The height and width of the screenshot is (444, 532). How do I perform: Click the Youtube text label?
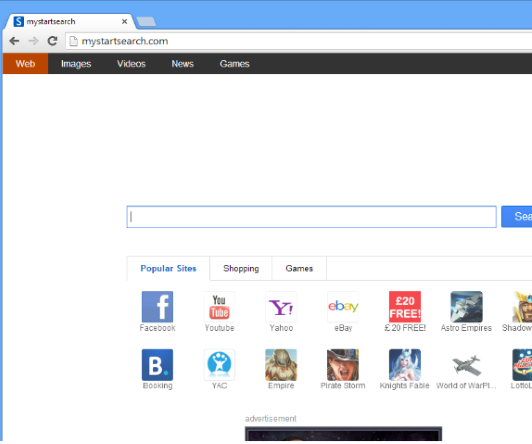point(219,328)
